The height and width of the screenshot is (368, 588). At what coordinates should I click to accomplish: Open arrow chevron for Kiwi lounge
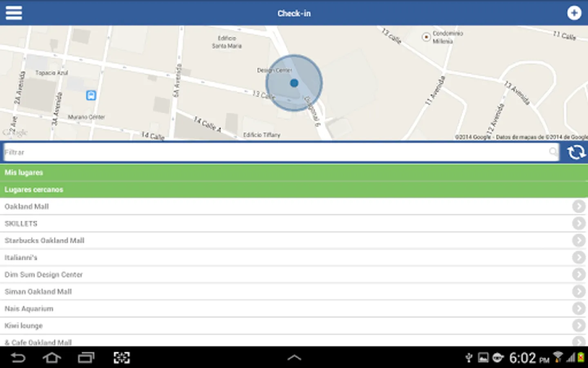click(579, 325)
